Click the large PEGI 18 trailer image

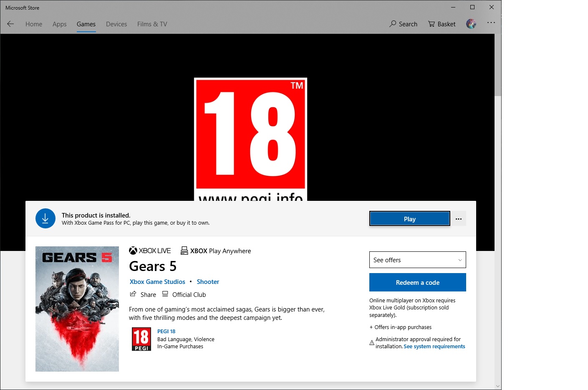pyautogui.click(x=251, y=139)
